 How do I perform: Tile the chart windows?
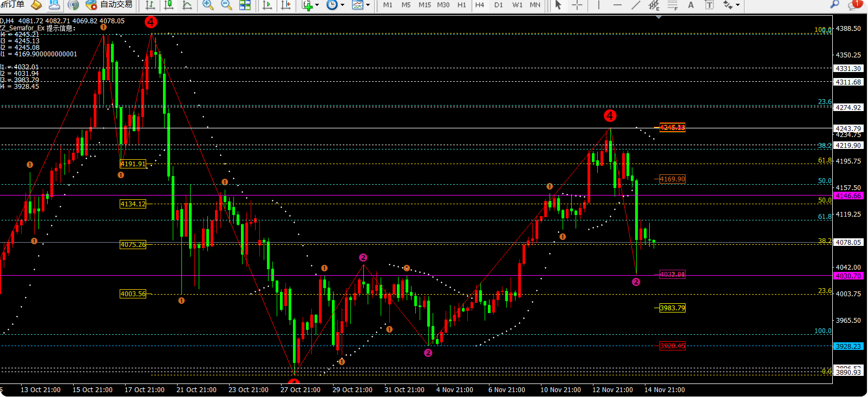point(245,5)
